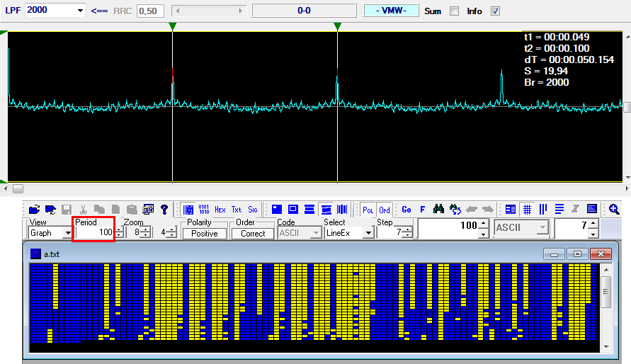The height and width of the screenshot is (364, 631).
Task: Click the blue framed rectangle selection icon
Action: [x=293, y=210]
